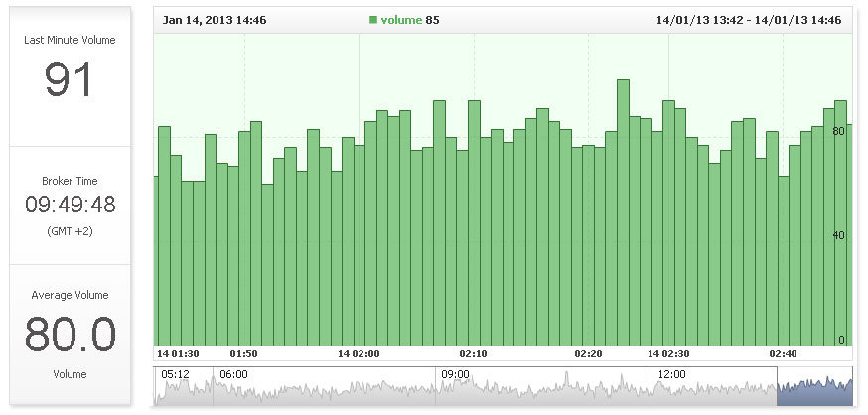
Task: Select the blue highlighted range in overview strip
Action: (x=814, y=386)
